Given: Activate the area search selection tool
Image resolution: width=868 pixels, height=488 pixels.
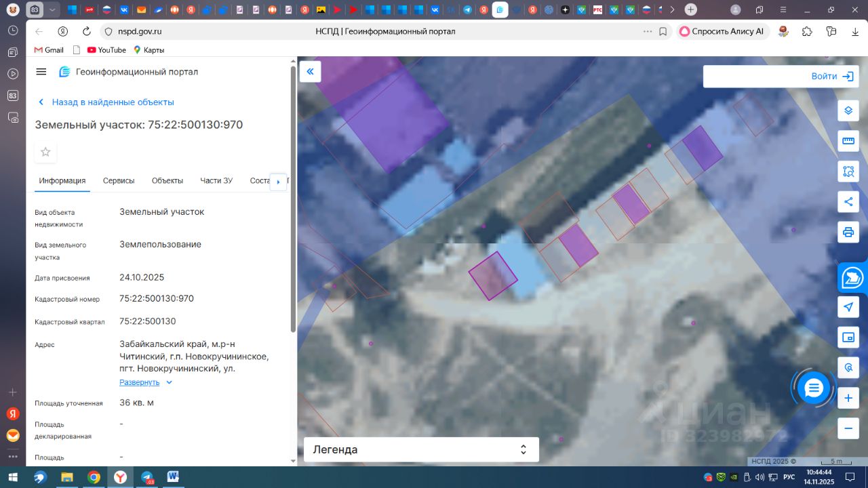Looking at the screenshot, I should (848, 171).
